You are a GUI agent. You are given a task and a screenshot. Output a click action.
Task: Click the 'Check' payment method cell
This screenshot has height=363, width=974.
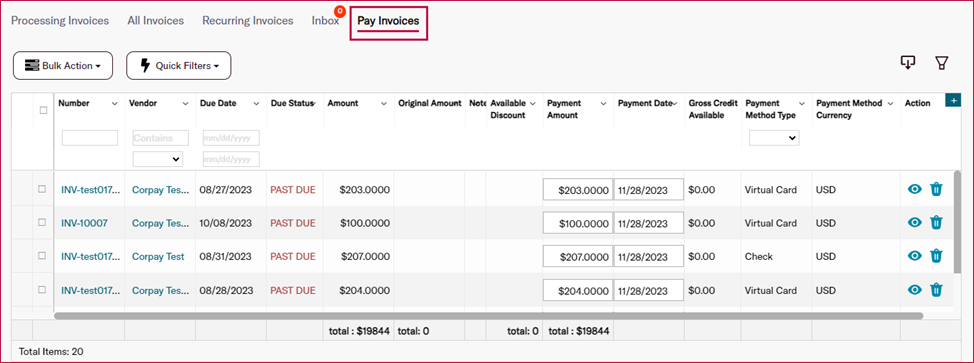[758, 256]
